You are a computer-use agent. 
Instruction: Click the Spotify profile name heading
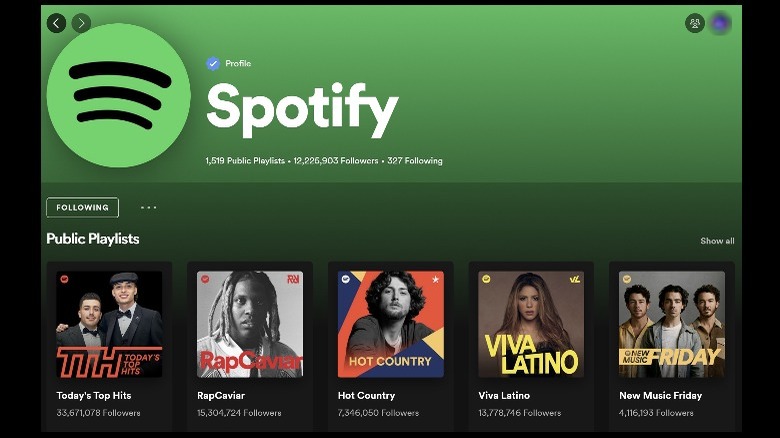point(302,110)
